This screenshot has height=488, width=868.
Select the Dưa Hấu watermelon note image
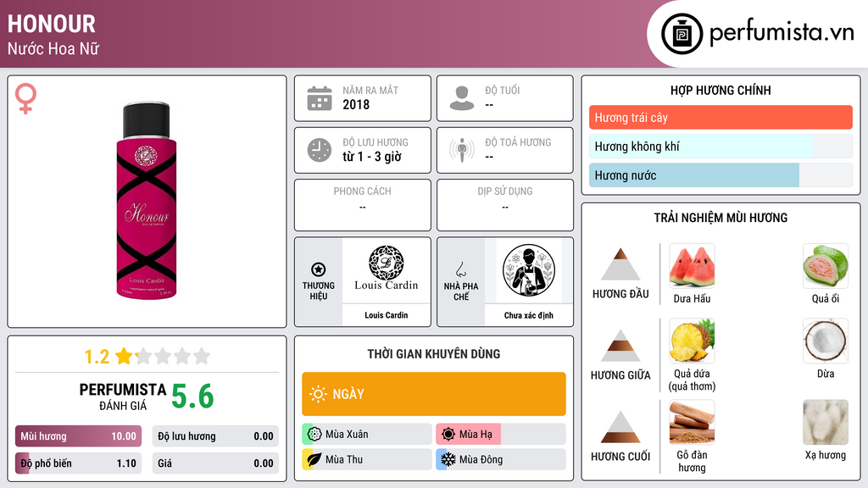692,266
